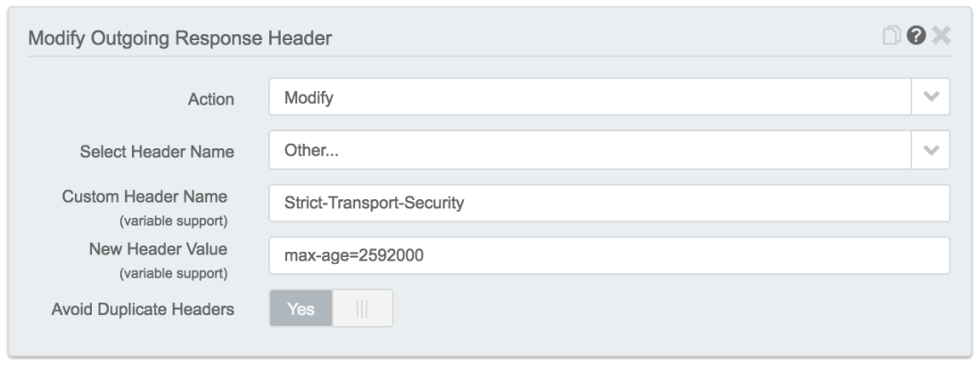The width and height of the screenshot is (980, 366).
Task: Open help via the question mark icon
Action: pyautogui.click(x=916, y=37)
